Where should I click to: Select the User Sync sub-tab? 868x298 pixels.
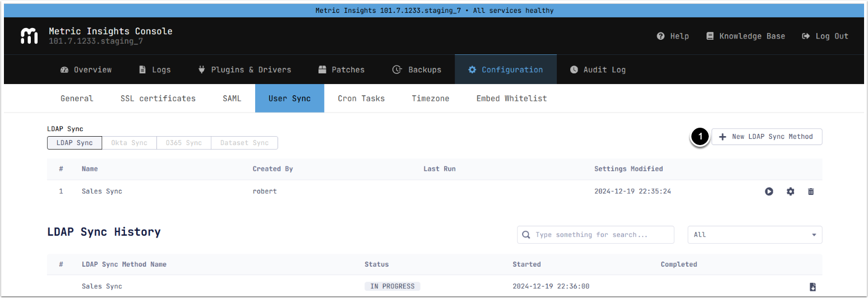point(289,98)
